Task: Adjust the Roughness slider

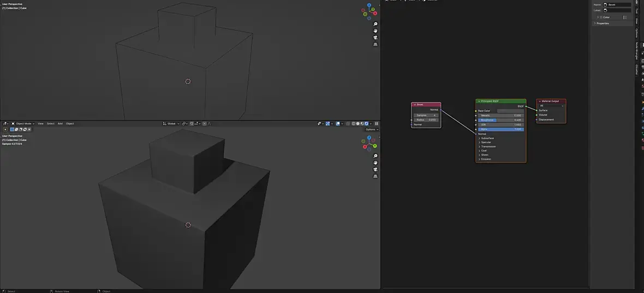Action: tap(500, 120)
